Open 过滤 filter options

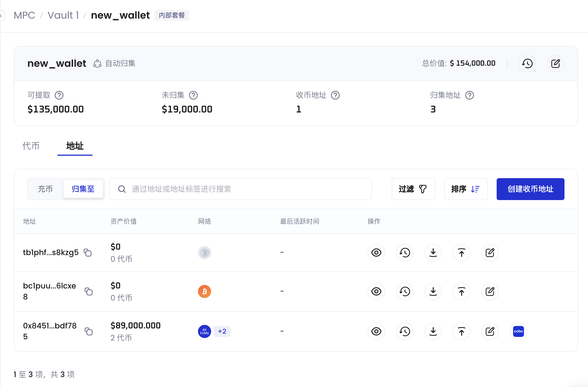coord(413,189)
